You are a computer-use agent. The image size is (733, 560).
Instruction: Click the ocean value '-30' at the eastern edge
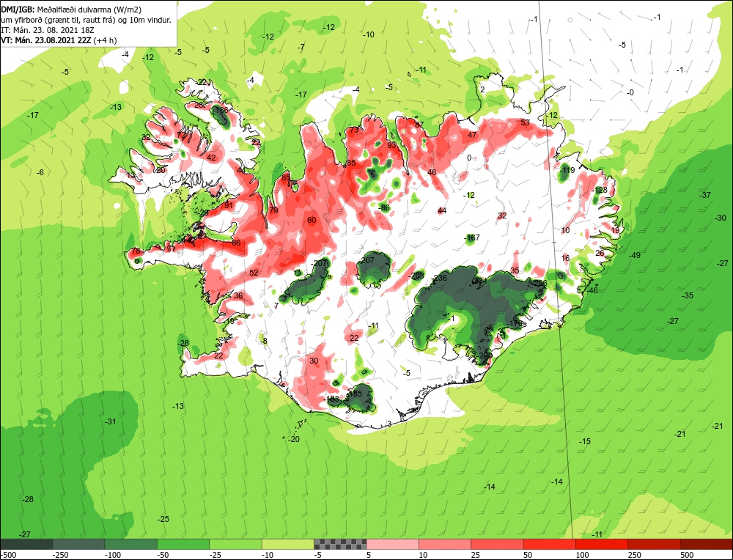(721, 218)
